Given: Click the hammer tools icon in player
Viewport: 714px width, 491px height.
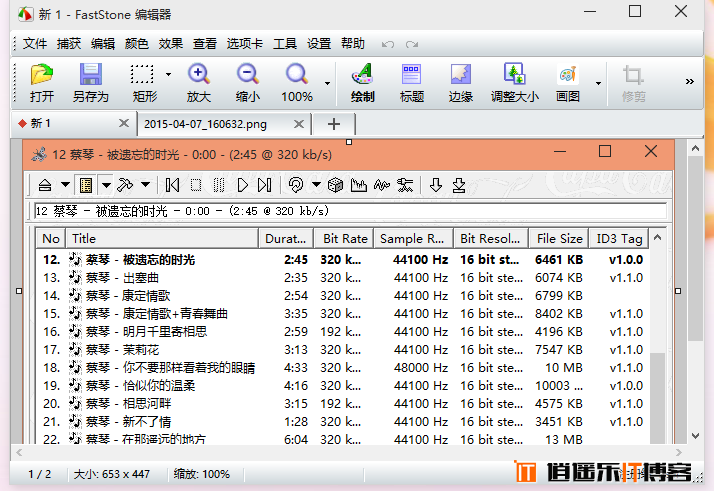Looking at the screenshot, I should [125, 185].
